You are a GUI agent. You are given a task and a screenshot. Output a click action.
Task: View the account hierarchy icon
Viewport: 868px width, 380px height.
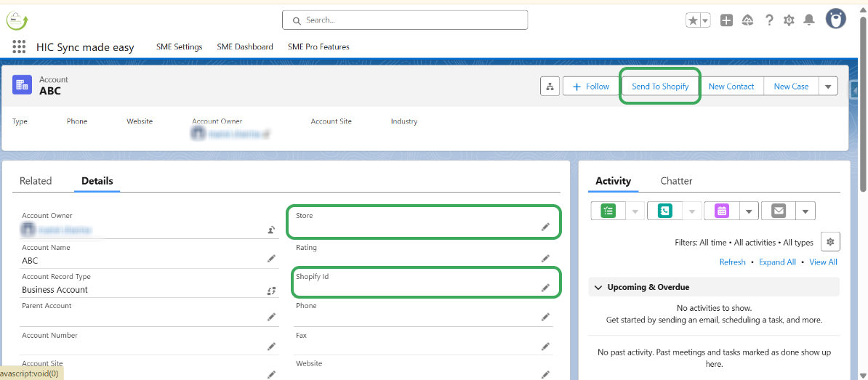(x=550, y=86)
